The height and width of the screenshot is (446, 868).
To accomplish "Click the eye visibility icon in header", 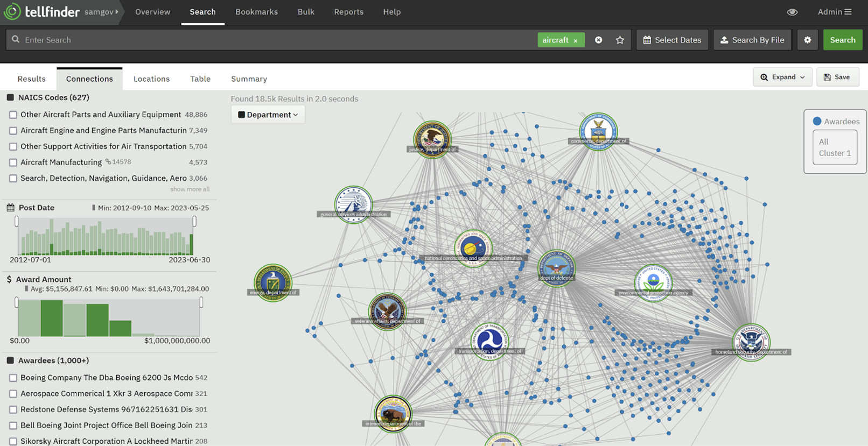I will coord(792,12).
